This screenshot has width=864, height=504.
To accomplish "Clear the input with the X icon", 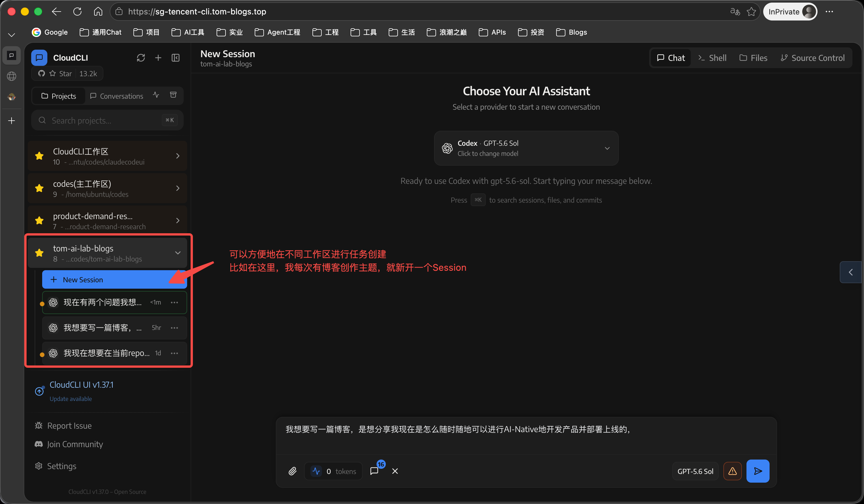I will click(x=395, y=471).
